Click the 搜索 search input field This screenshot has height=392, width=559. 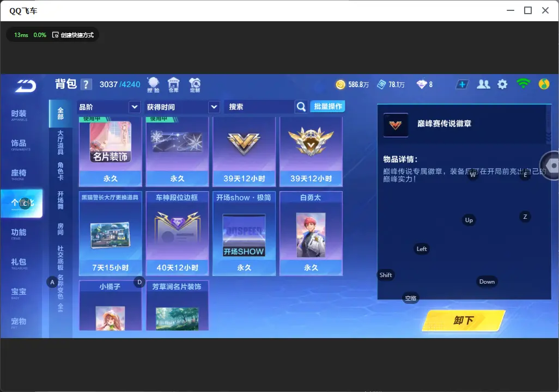259,107
